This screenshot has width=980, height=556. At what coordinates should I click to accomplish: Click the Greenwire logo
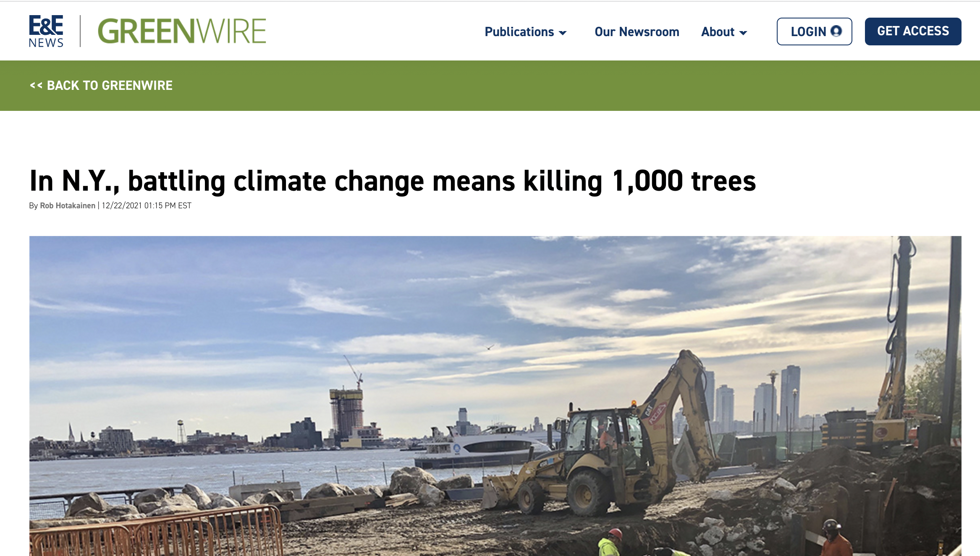(x=182, y=31)
